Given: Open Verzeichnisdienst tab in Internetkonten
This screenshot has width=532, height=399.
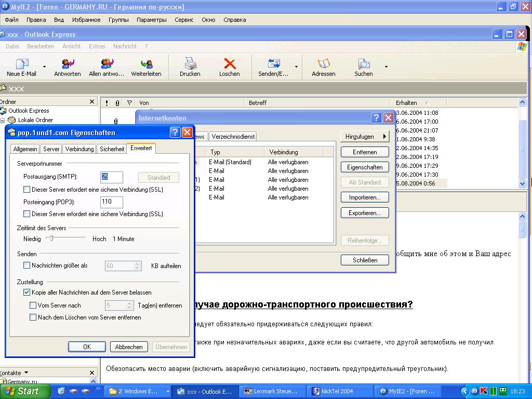Looking at the screenshot, I should 233,137.
